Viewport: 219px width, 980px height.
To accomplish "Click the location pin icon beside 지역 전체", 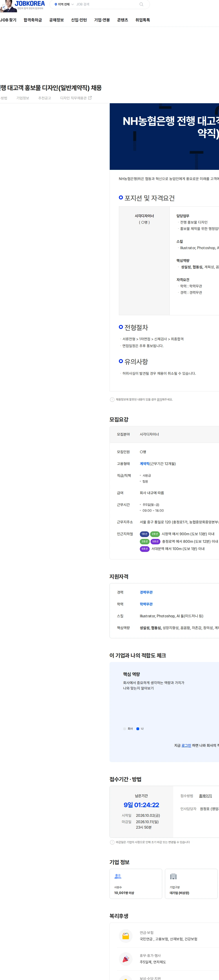I will pos(56,5).
